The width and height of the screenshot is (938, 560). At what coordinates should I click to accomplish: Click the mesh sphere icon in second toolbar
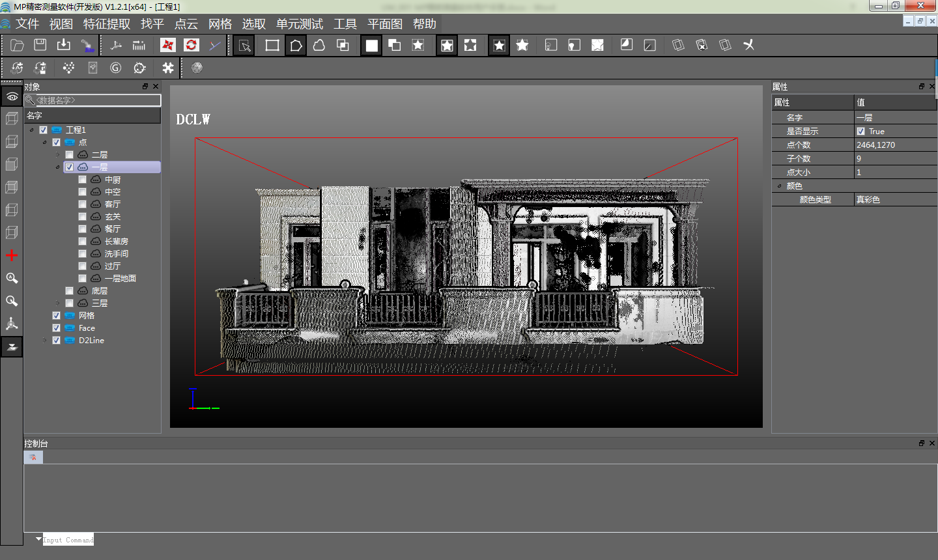click(197, 68)
